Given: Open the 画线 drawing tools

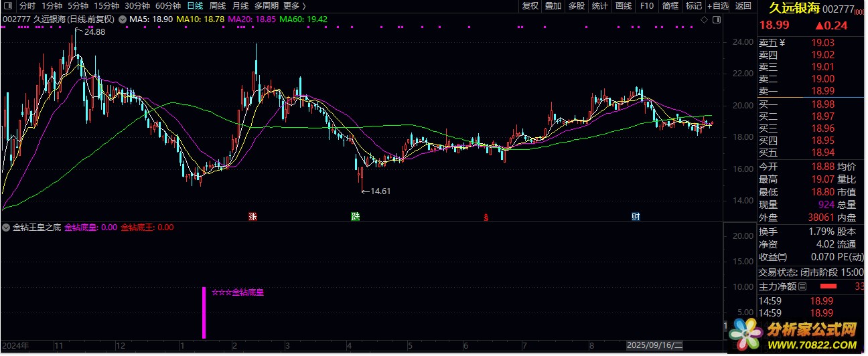Looking at the screenshot, I should tap(623, 6).
